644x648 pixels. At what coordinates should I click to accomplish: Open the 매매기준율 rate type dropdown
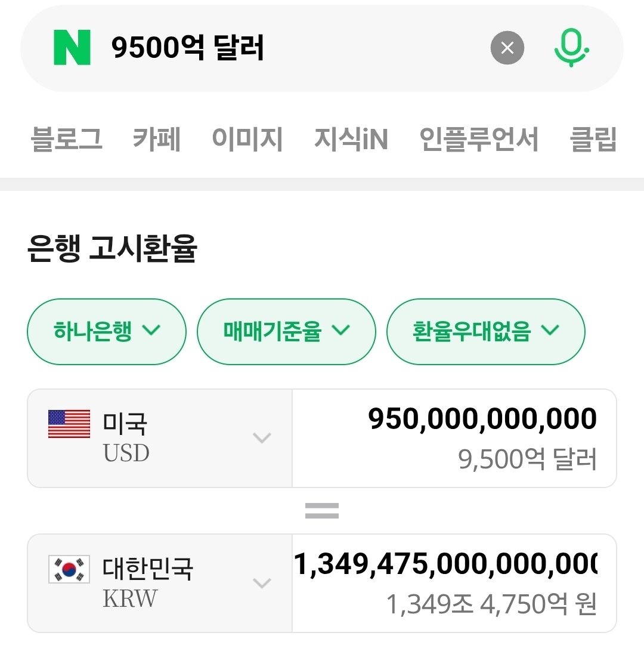click(x=286, y=331)
